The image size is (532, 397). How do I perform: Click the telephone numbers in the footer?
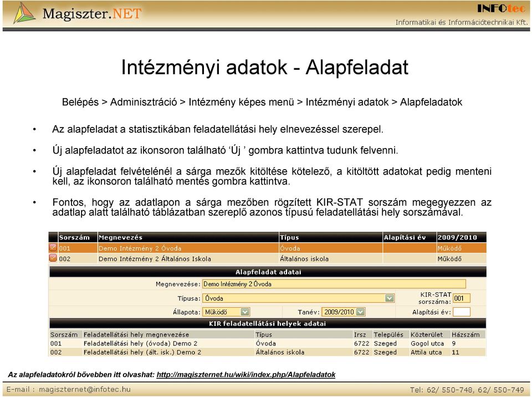click(x=467, y=390)
